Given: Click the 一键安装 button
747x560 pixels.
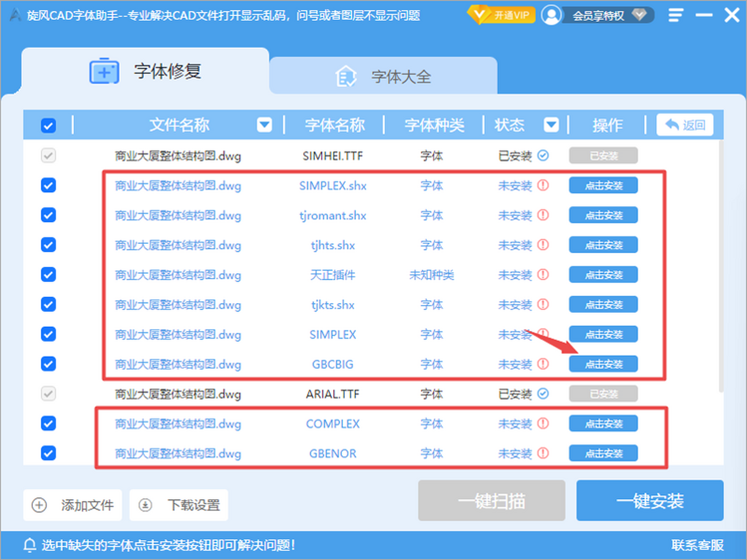Looking at the screenshot, I should click(650, 500).
